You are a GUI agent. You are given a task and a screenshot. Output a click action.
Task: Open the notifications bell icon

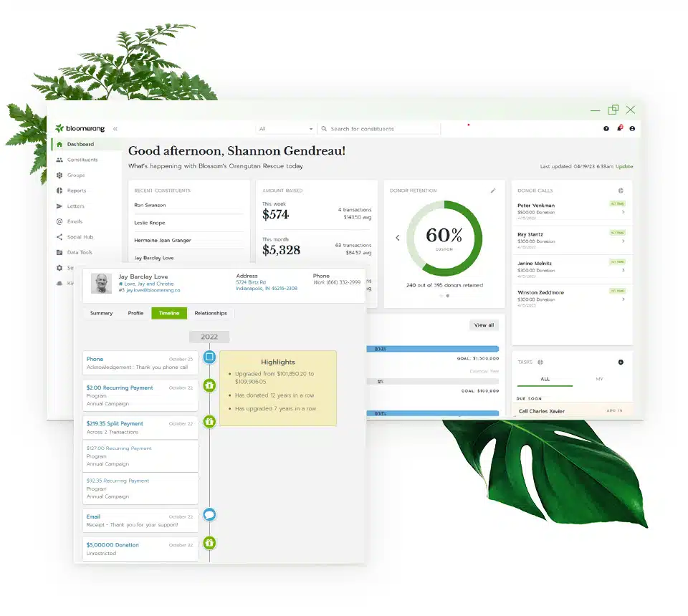[x=619, y=128]
